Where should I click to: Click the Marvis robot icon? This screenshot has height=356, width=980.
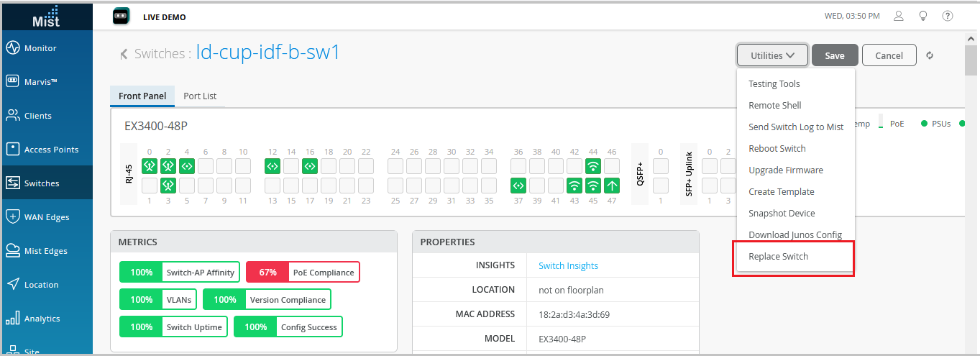[x=12, y=81]
